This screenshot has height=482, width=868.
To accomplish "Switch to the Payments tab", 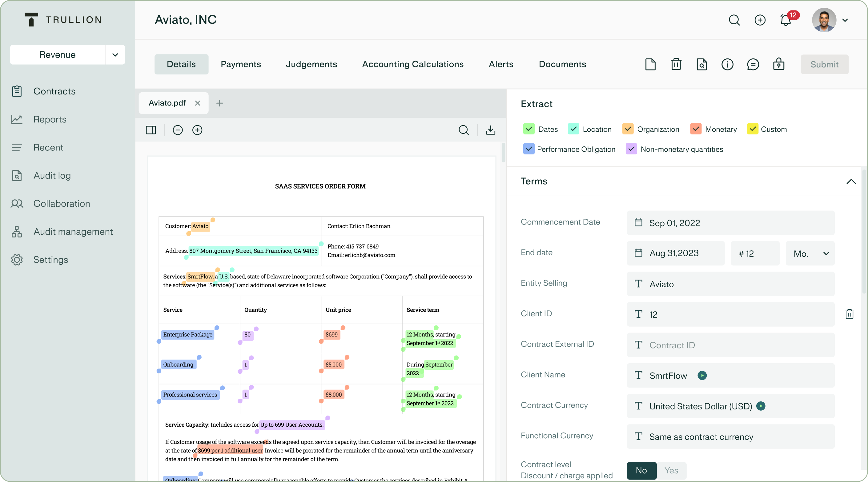I will tap(241, 64).
